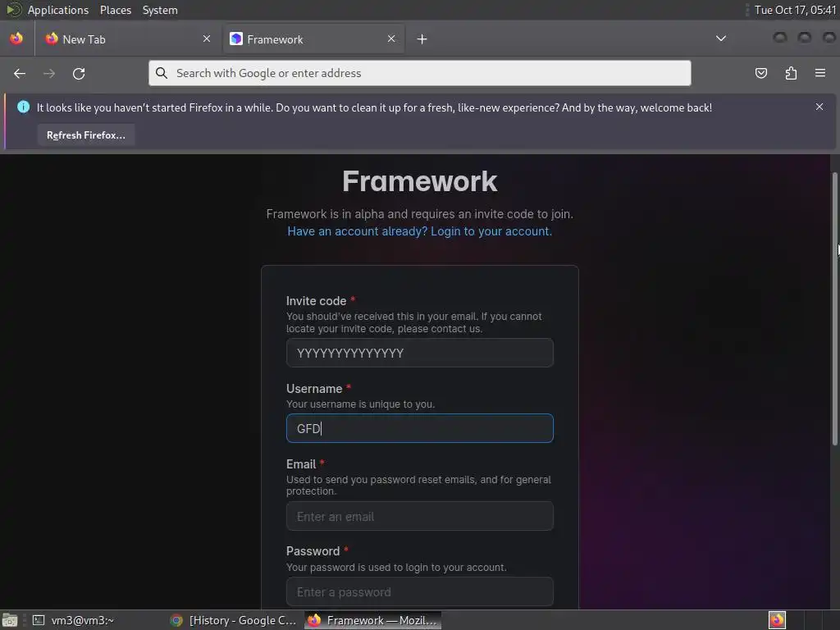
Task: Click the search magnifier icon in address bar
Action: pos(162,73)
